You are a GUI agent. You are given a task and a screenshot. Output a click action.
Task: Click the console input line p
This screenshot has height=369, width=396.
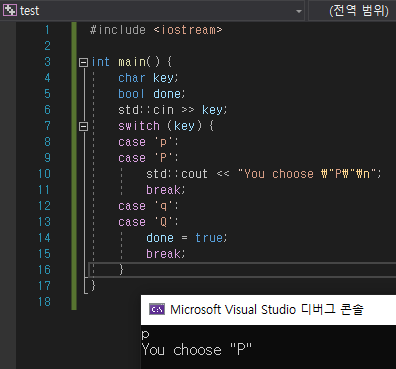point(145,334)
